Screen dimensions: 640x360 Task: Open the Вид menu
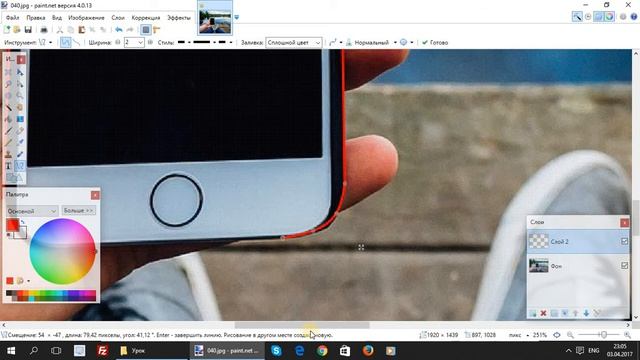tap(57, 18)
